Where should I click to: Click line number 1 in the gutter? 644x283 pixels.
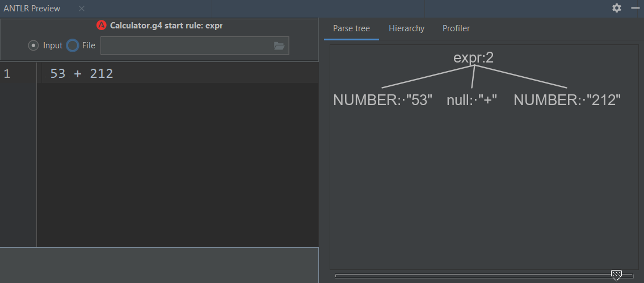click(7, 73)
